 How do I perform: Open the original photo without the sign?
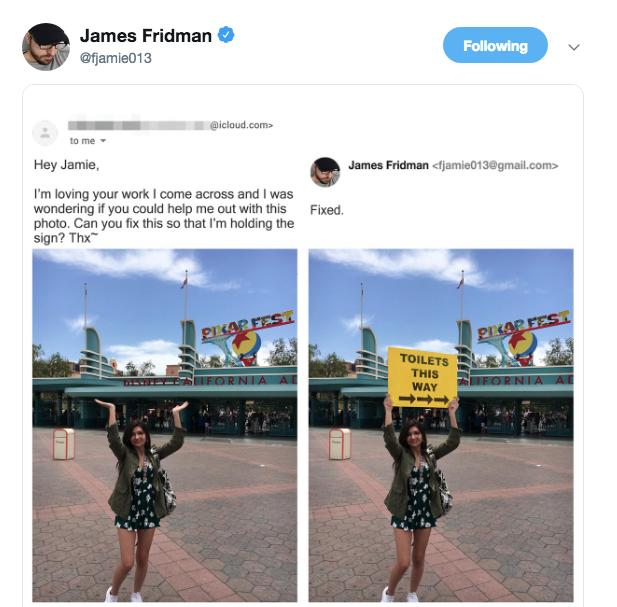165,425
